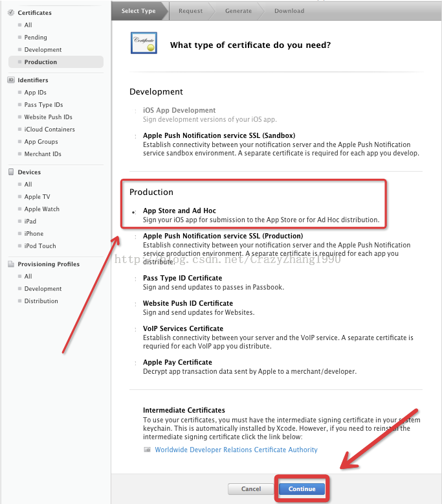The height and width of the screenshot is (504, 442).
Task: Open Website Push IDs in sidebar
Action: pyautogui.click(x=48, y=117)
